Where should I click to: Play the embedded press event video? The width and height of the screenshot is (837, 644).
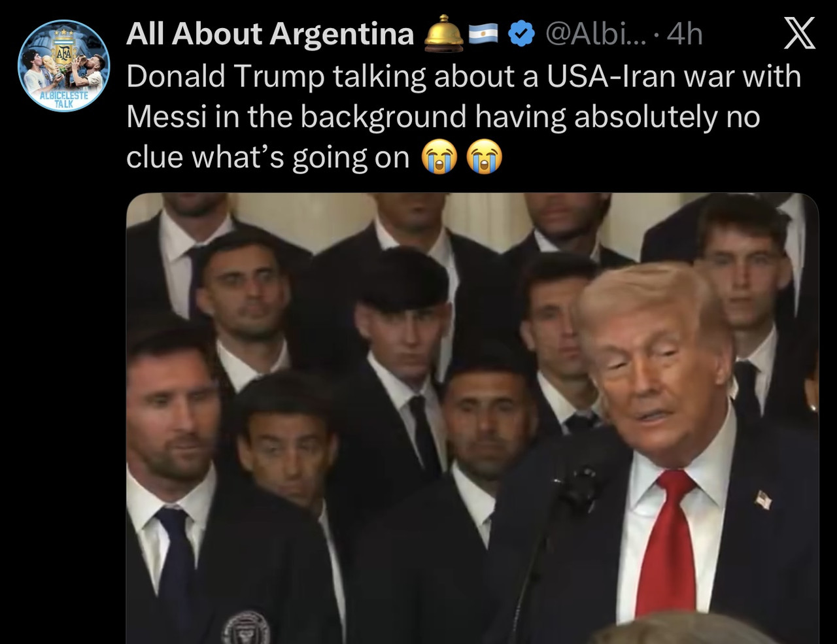(472, 418)
